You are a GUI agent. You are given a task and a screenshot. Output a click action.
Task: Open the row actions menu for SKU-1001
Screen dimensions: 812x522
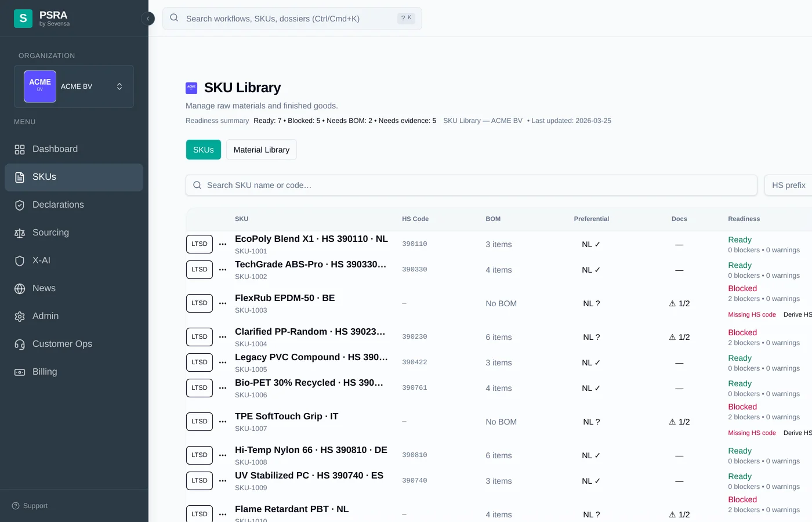[x=223, y=244]
